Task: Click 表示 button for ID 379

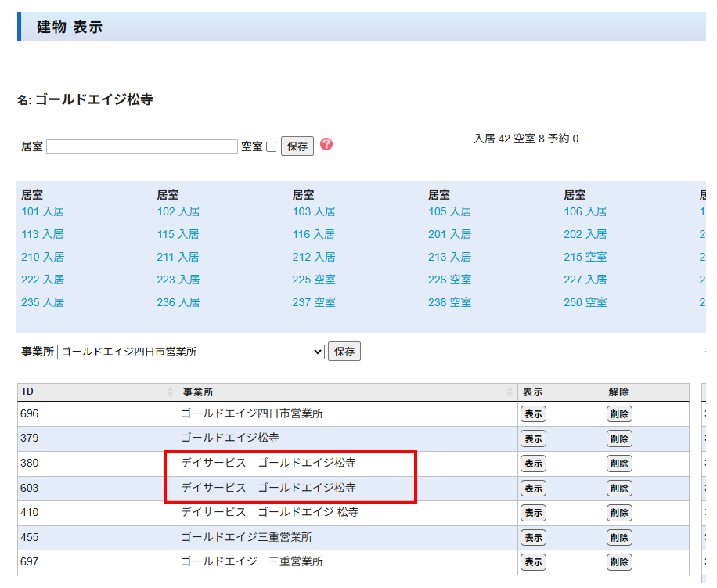Action: [x=533, y=439]
